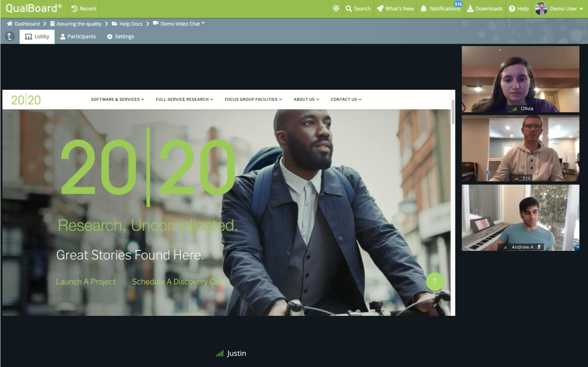This screenshot has width=588, height=367.
Task: Select Olivia's video thumbnail
Action: [520, 79]
